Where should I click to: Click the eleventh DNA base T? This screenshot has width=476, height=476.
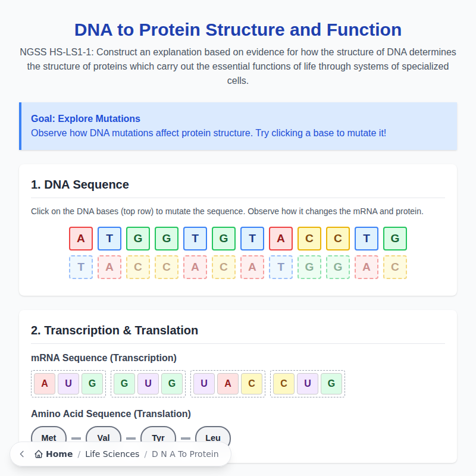[x=367, y=238]
